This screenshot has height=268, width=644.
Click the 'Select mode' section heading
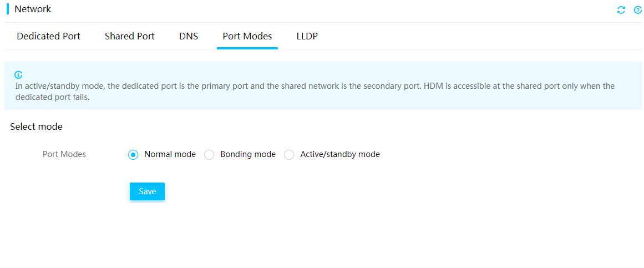tap(36, 127)
